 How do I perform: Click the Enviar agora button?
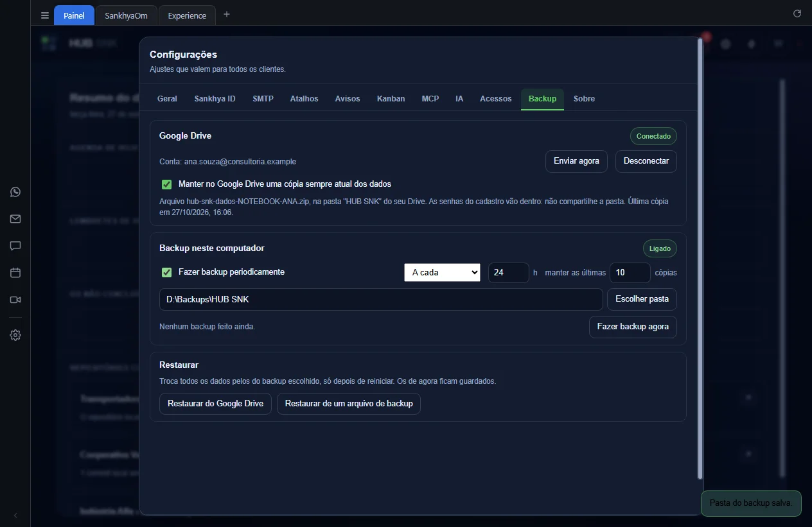576,161
